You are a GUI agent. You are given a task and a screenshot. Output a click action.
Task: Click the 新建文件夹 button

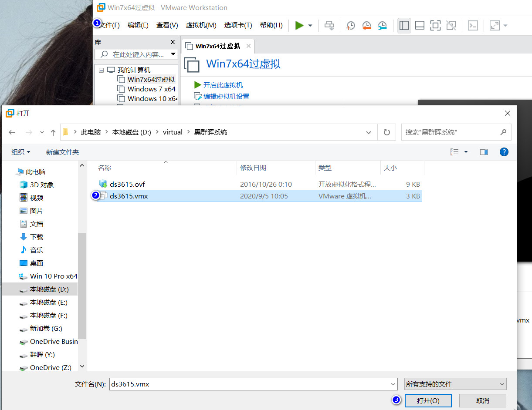62,152
